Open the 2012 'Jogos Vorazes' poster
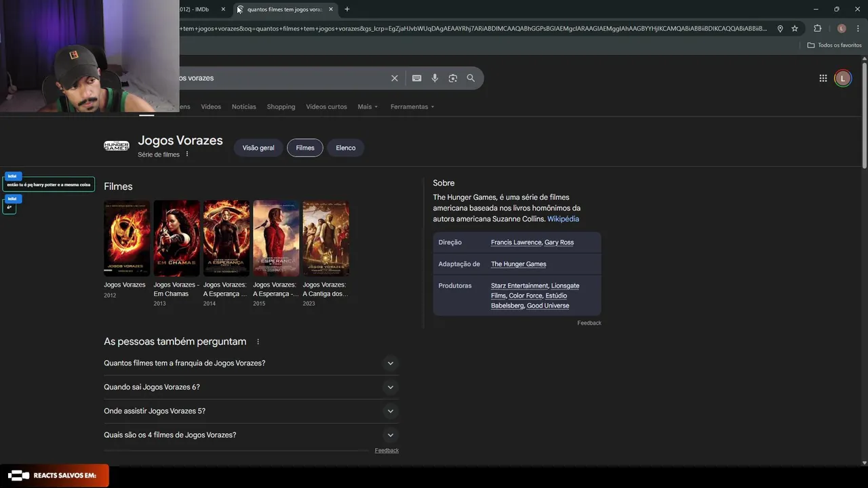The image size is (868, 488). 127,238
